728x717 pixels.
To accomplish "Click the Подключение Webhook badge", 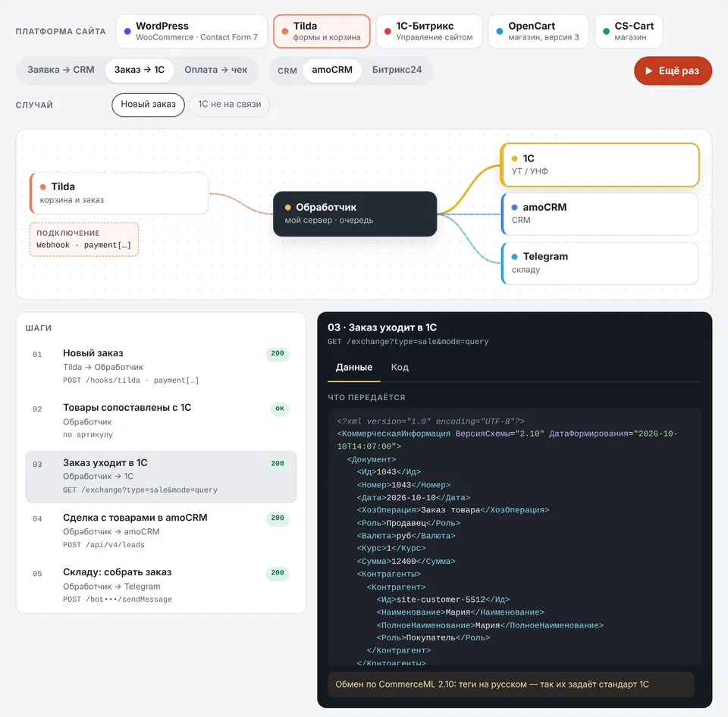I will pos(84,240).
